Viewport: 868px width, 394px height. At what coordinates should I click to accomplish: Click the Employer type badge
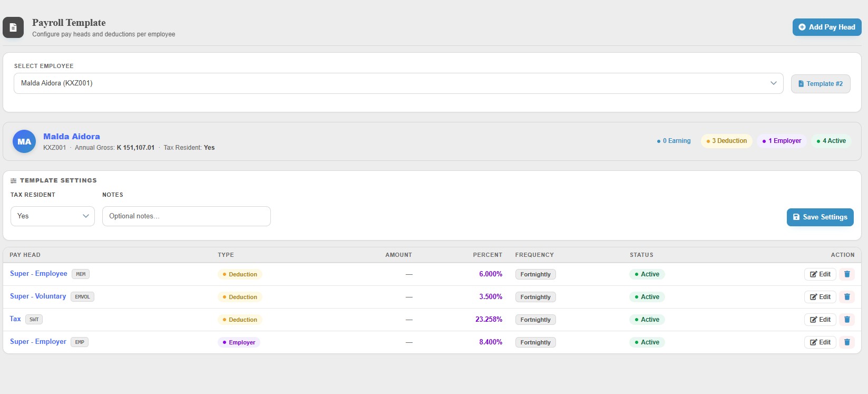(x=239, y=342)
